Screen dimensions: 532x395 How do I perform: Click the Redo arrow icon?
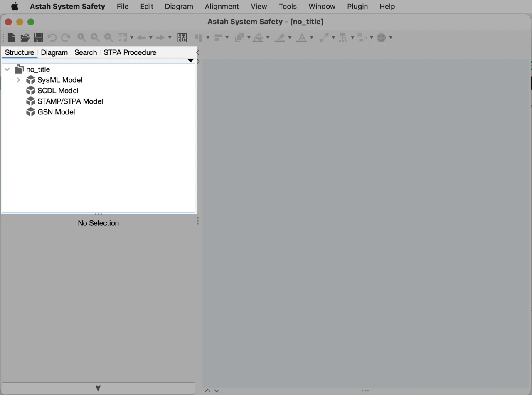pyautogui.click(x=65, y=38)
